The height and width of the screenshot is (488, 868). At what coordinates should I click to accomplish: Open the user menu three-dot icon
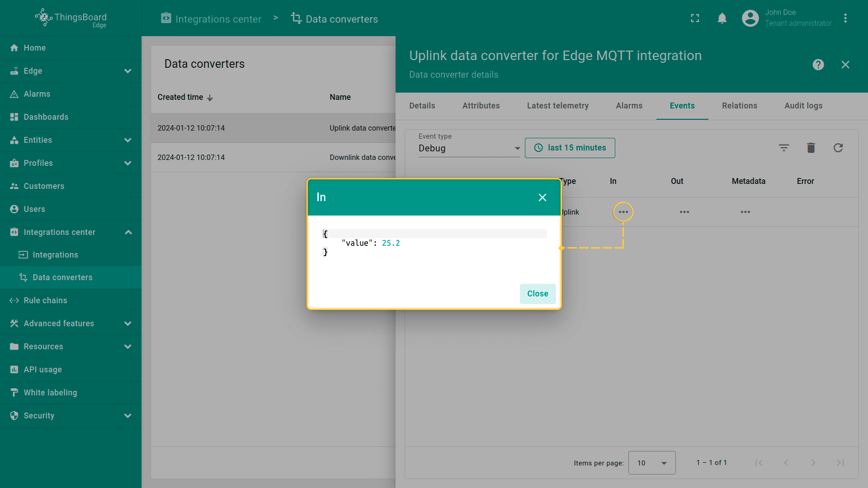click(x=845, y=18)
